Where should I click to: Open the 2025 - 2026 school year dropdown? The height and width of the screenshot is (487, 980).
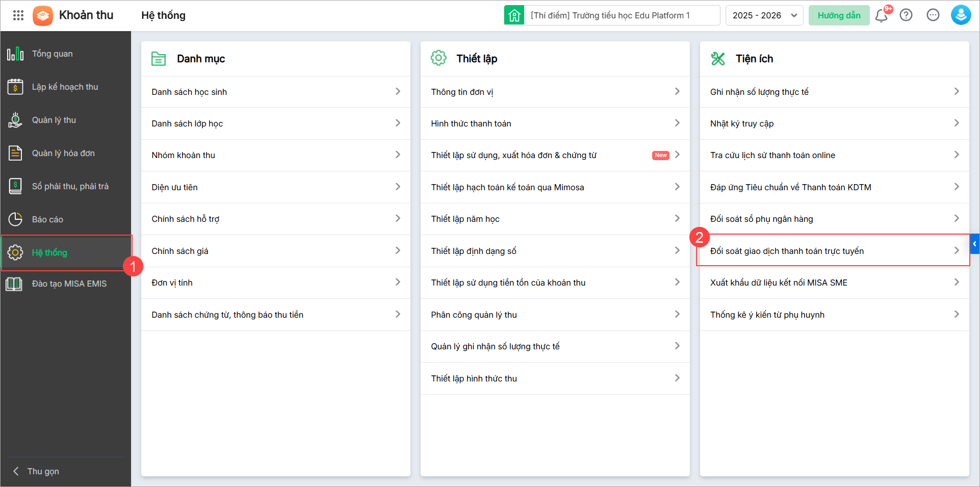pyautogui.click(x=764, y=15)
